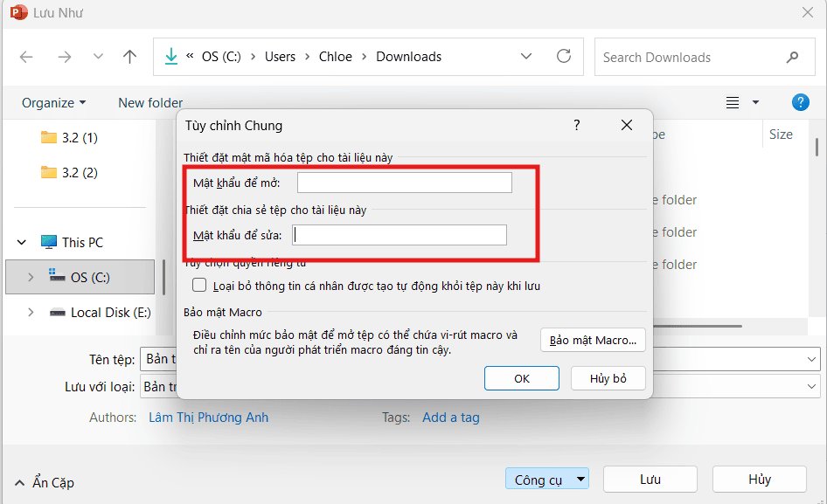The width and height of the screenshot is (827, 504).
Task: Expand the OS (C:) tree node
Action: coord(31,277)
